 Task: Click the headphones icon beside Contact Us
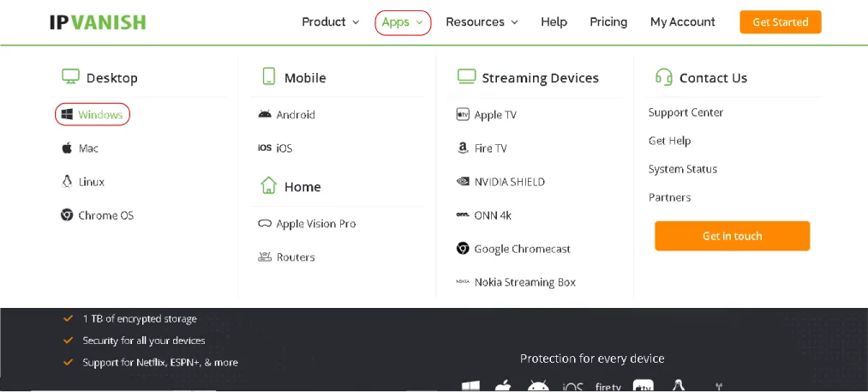pos(664,76)
